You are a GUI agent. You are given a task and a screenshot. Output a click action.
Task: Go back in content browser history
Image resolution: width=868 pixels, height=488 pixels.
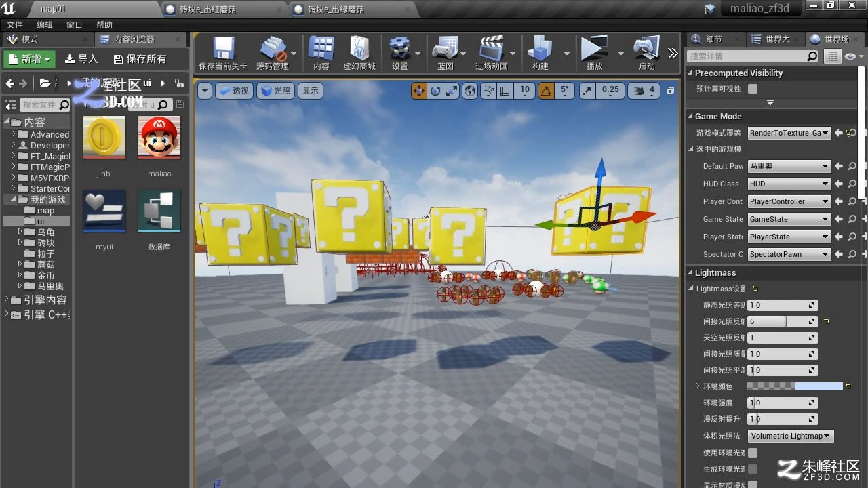9,83
